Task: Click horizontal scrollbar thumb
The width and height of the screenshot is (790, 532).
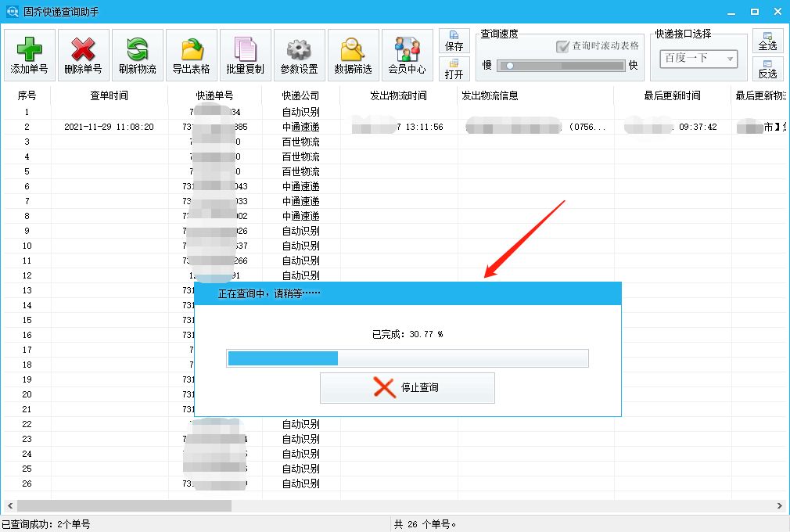Action: pyautogui.click(x=124, y=505)
